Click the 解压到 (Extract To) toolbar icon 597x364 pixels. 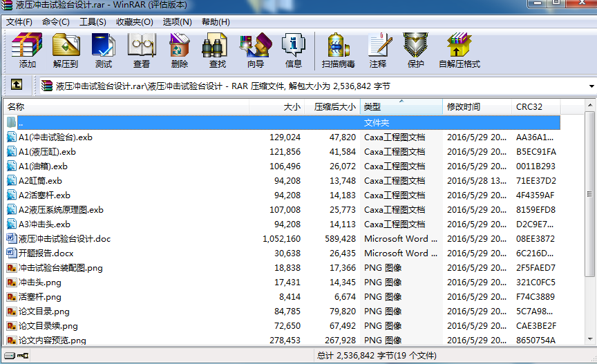(x=66, y=45)
